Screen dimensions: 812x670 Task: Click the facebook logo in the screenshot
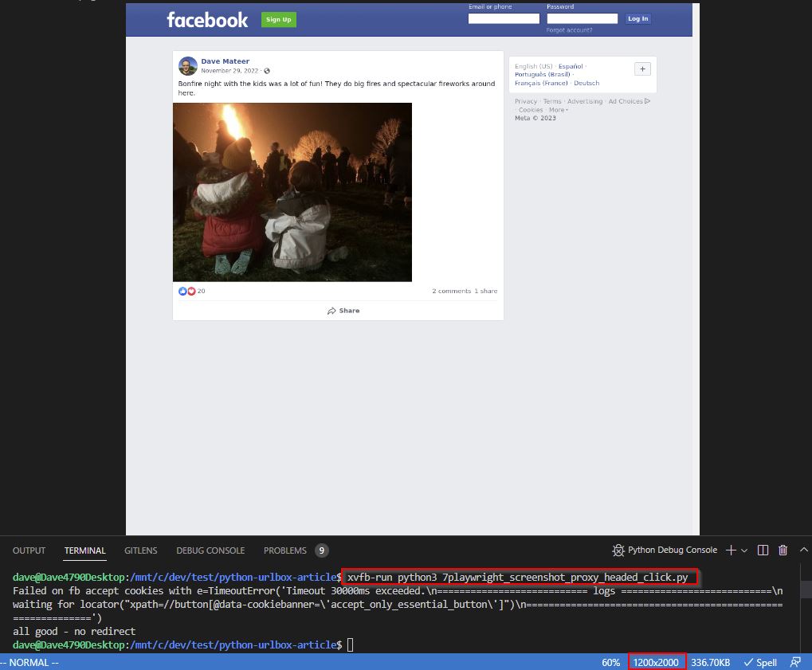click(207, 20)
